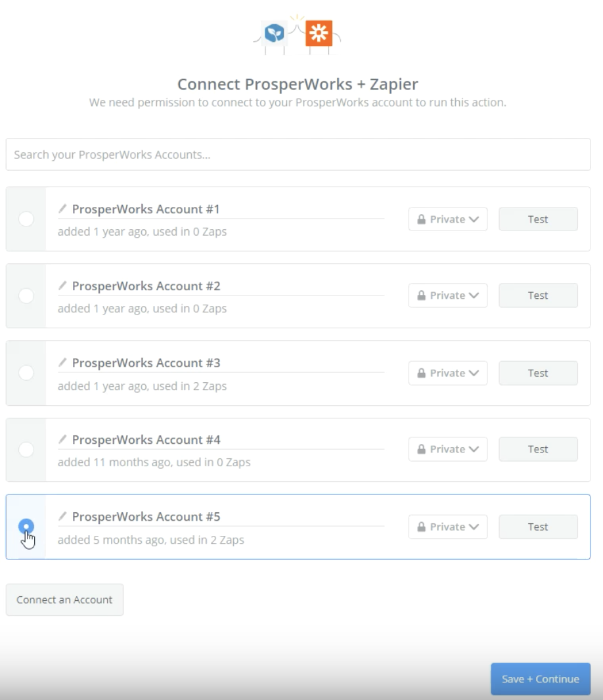Click pencil edit icon for Account #3
Viewport: 603px width, 700px height.
pos(62,362)
